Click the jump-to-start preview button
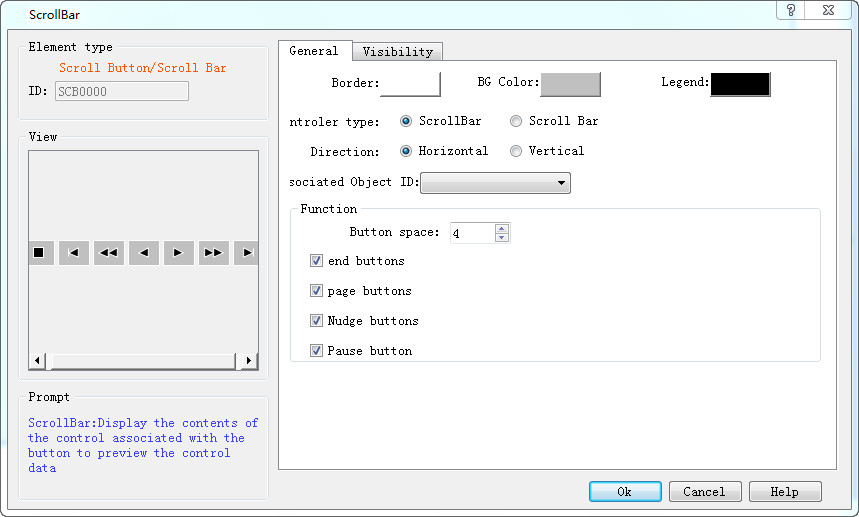Viewport: 859px width, 517px height. click(x=73, y=252)
